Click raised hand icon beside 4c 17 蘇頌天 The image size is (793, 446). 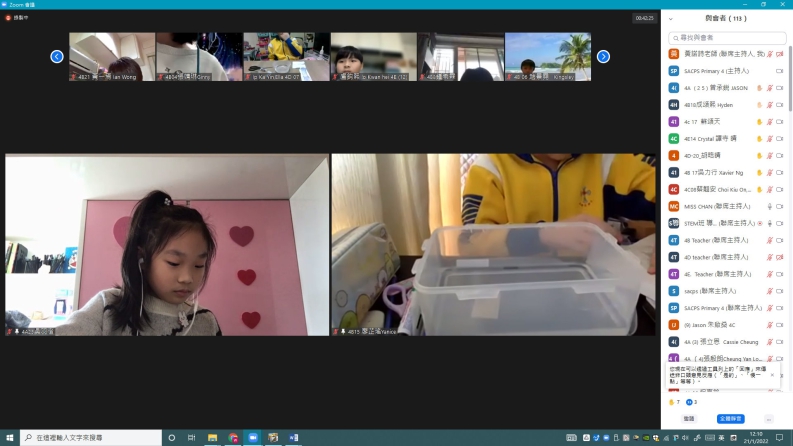759,121
